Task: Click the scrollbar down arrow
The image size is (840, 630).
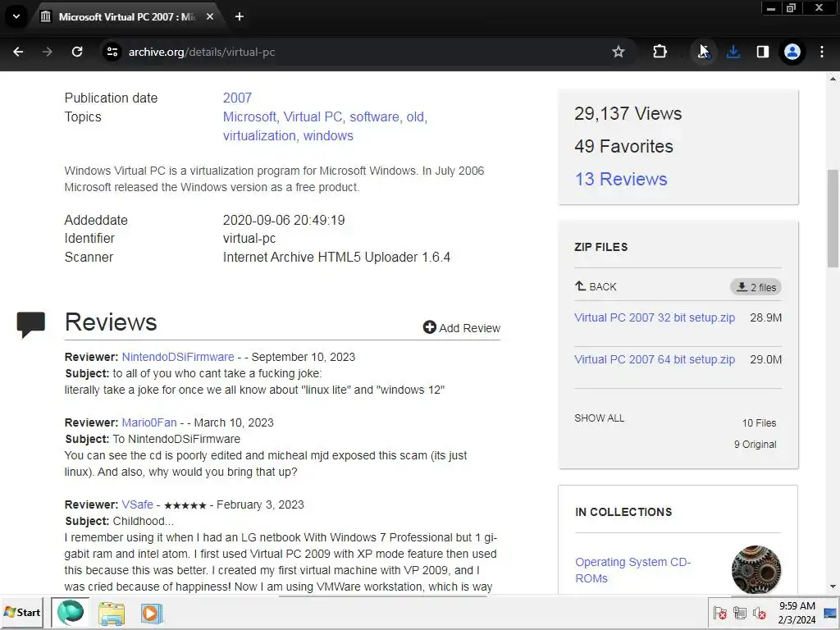Action: (833, 587)
